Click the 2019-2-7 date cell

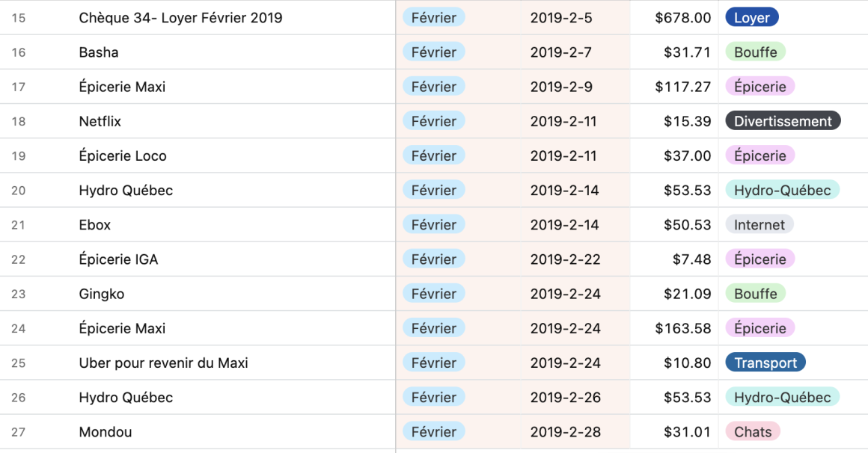560,52
